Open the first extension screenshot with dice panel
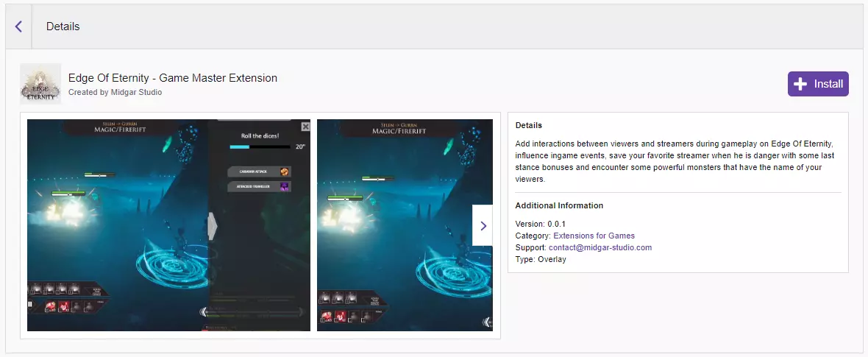 coord(169,225)
